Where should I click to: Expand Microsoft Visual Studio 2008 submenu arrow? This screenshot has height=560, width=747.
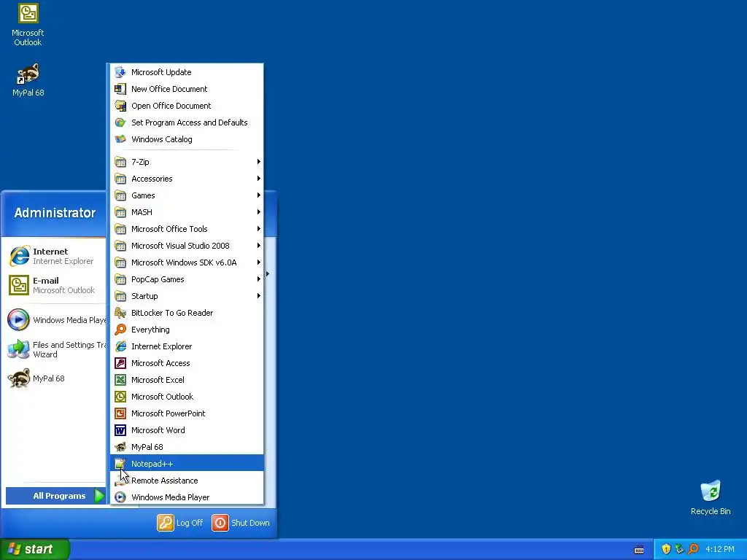pos(259,246)
